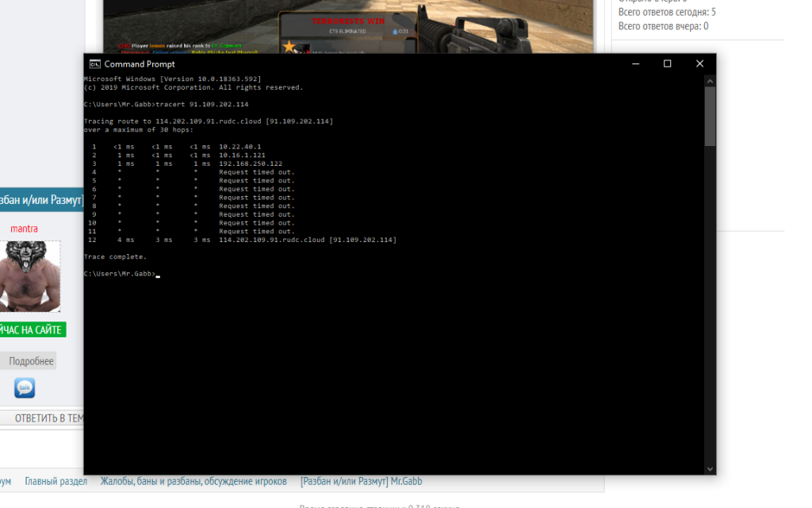
Task: Open the Command Prompt system menu icon
Action: 94,63
